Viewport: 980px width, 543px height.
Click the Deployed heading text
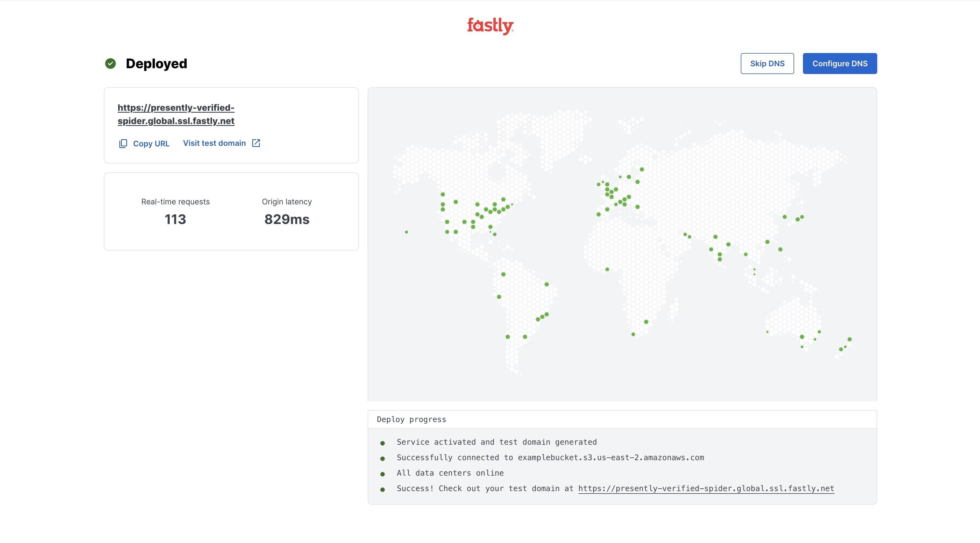tap(156, 64)
